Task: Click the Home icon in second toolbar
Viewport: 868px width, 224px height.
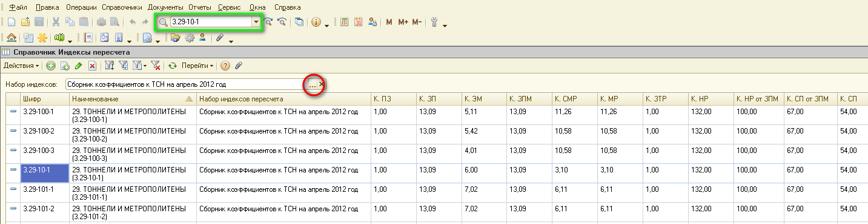Action: [12, 38]
